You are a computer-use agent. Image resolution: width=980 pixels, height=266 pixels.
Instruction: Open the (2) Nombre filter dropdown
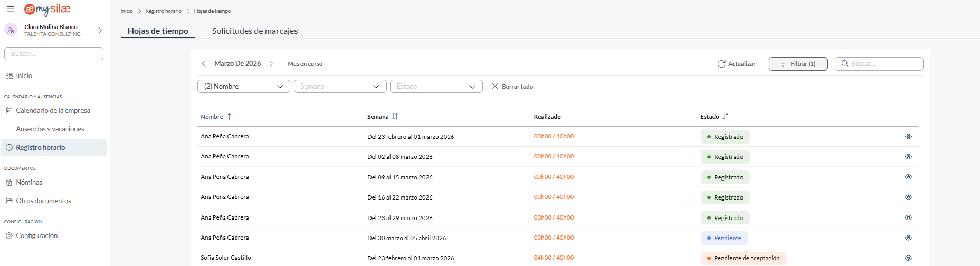(244, 87)
